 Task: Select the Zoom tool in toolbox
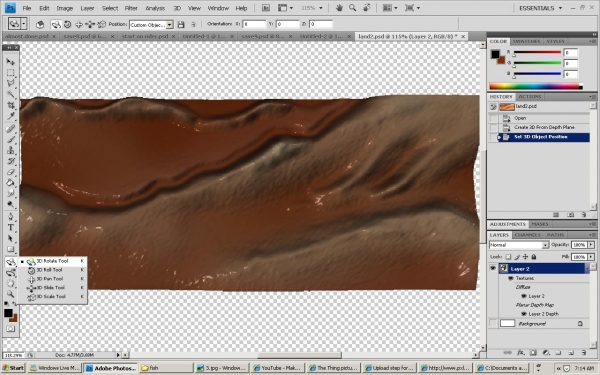[10, 294]
